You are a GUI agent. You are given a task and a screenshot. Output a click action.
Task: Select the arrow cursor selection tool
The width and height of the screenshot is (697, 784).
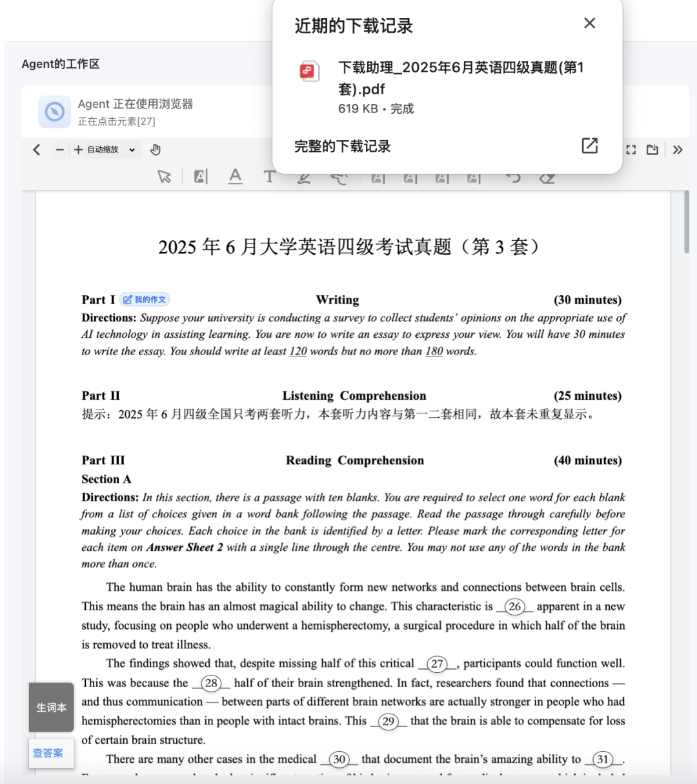pos(165,176)
